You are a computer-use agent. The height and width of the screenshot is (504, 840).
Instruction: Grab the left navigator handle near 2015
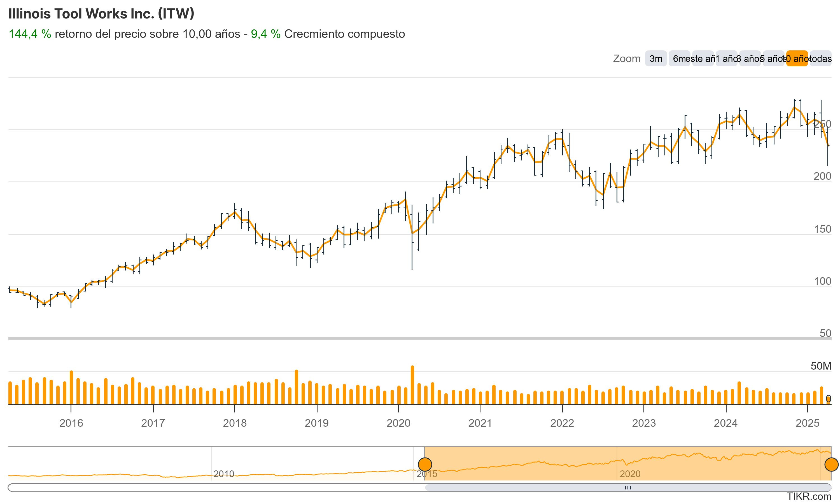(425, 464)
